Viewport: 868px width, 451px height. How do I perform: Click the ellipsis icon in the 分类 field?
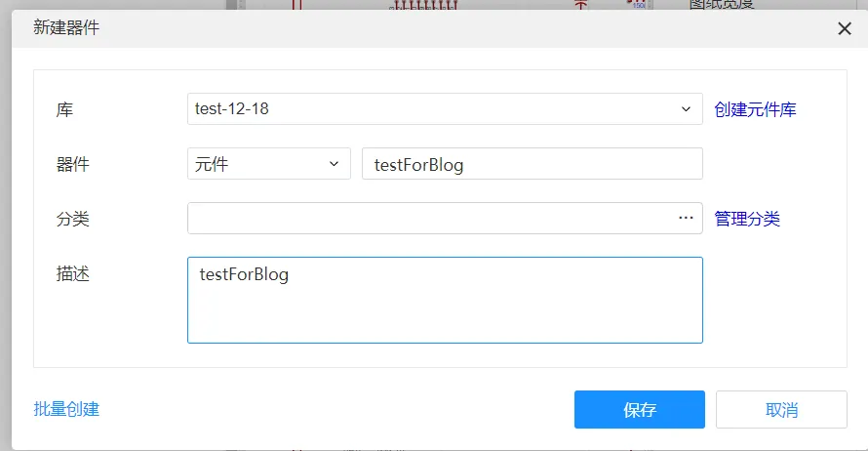click(x=686, y=219)
